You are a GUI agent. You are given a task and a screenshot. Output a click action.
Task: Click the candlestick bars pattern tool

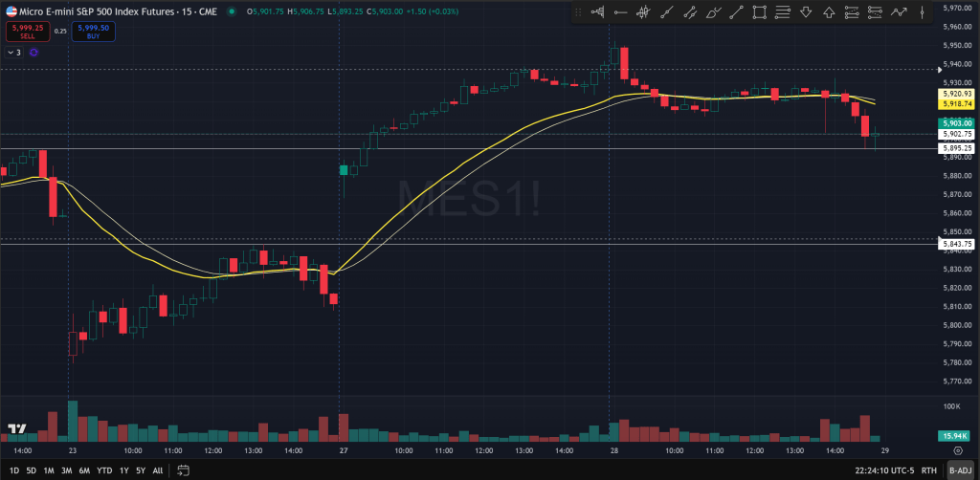(x=644, y=12)
